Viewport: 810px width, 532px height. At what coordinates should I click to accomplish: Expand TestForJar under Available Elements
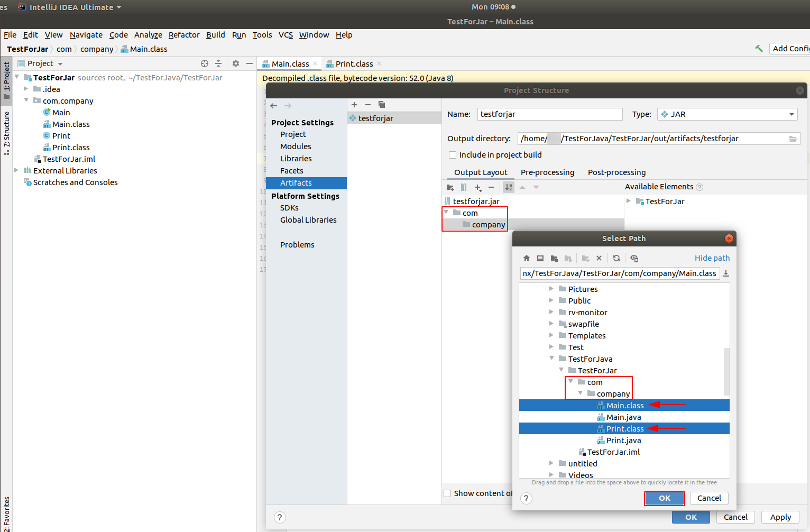(x=629, y=201)
